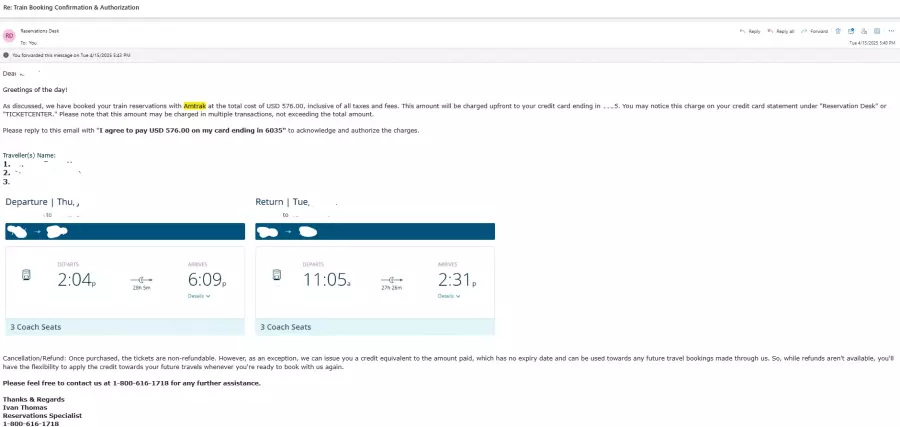900x427 pixels.
Task: Forward this email
Action: pyautogui.click(x=814, y=31)
